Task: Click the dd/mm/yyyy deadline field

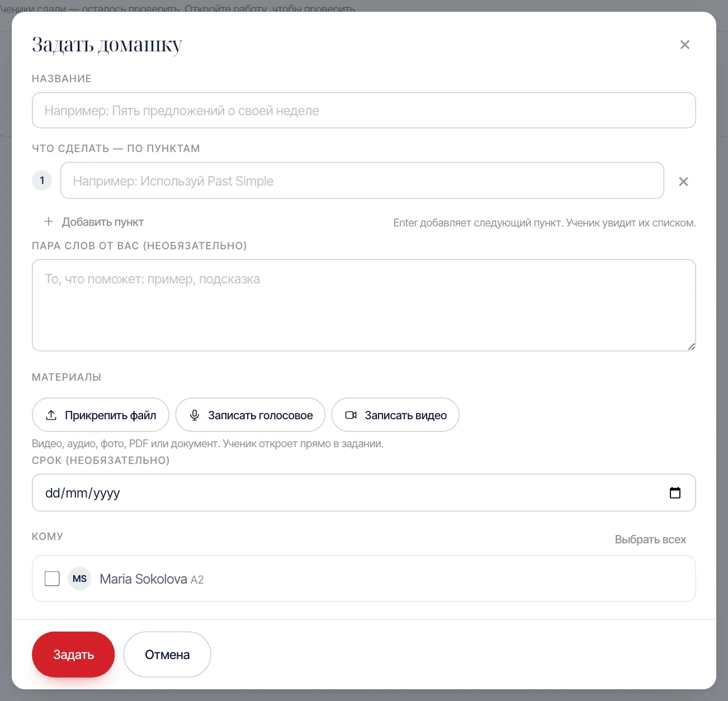Action: pos(364,492)
